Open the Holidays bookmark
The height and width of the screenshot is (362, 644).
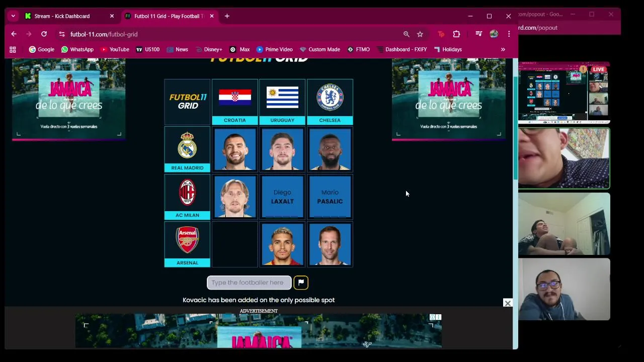(447, 49)
